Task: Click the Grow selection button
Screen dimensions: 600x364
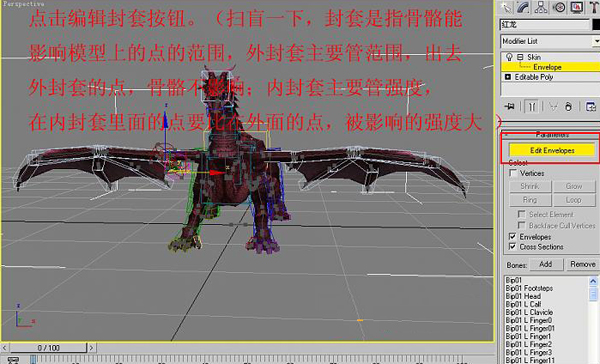Action: tap(574, 186)
